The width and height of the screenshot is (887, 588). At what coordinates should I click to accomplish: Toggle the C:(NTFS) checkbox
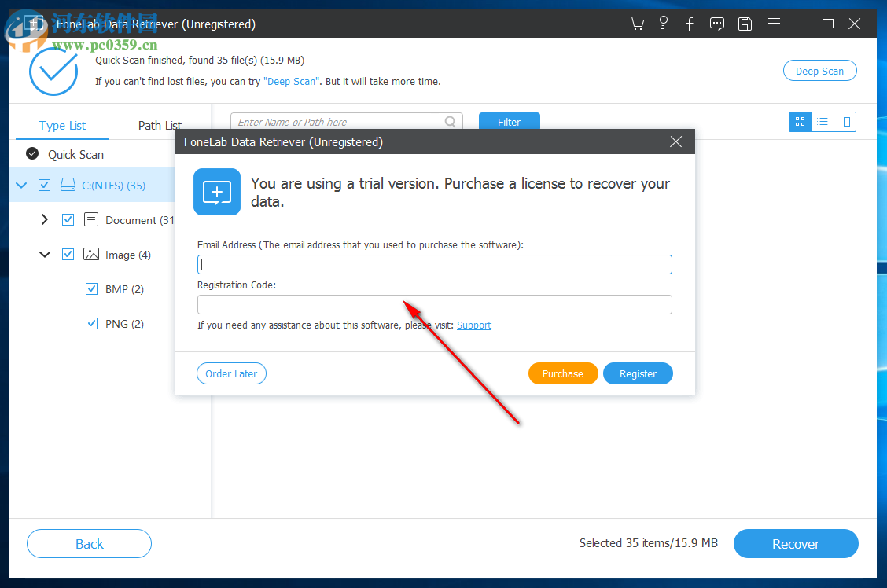tap(45, 185)
